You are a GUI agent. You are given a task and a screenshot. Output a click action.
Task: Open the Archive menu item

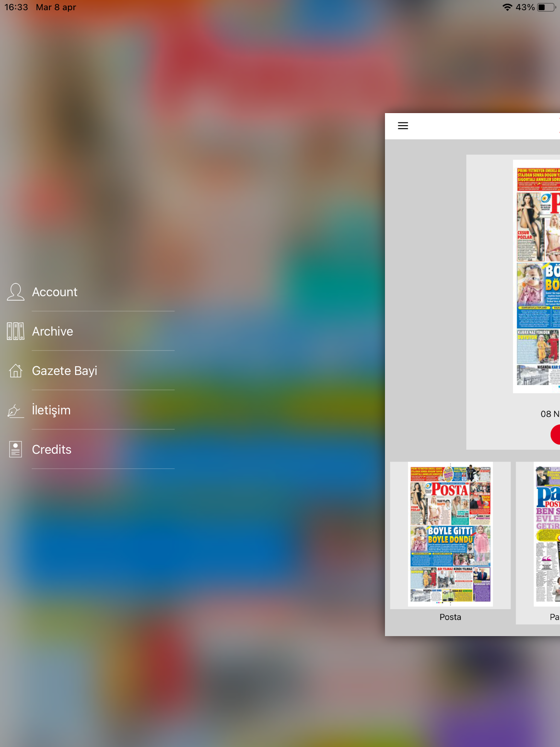(x=53, y=331)
